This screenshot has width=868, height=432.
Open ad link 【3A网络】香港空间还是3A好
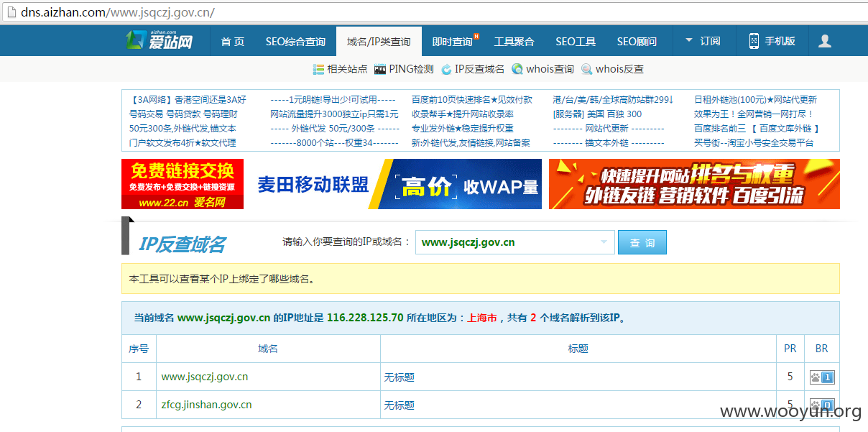point(188,100)
